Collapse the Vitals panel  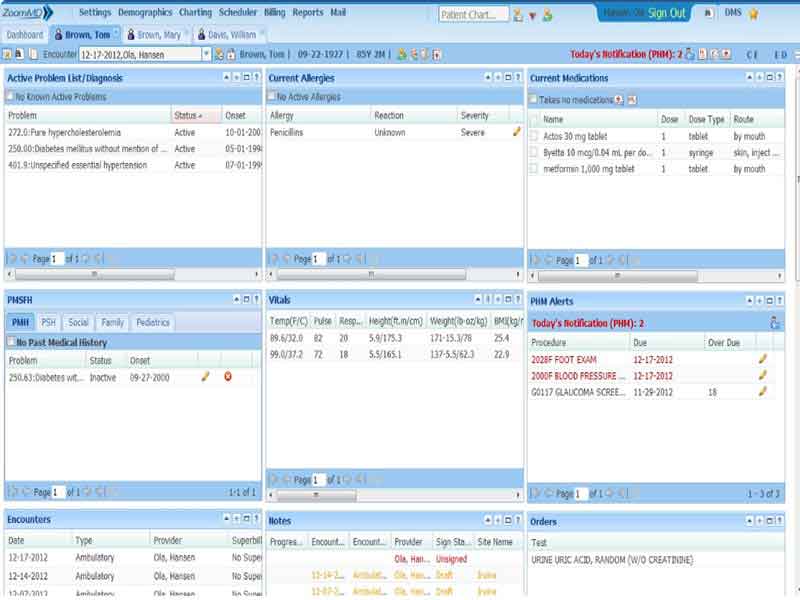click(x=478, y=299)
